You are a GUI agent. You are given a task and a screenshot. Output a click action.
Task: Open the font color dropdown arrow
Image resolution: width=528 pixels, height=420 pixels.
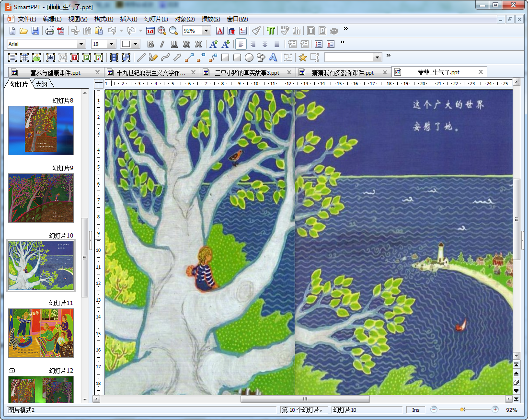136,44
